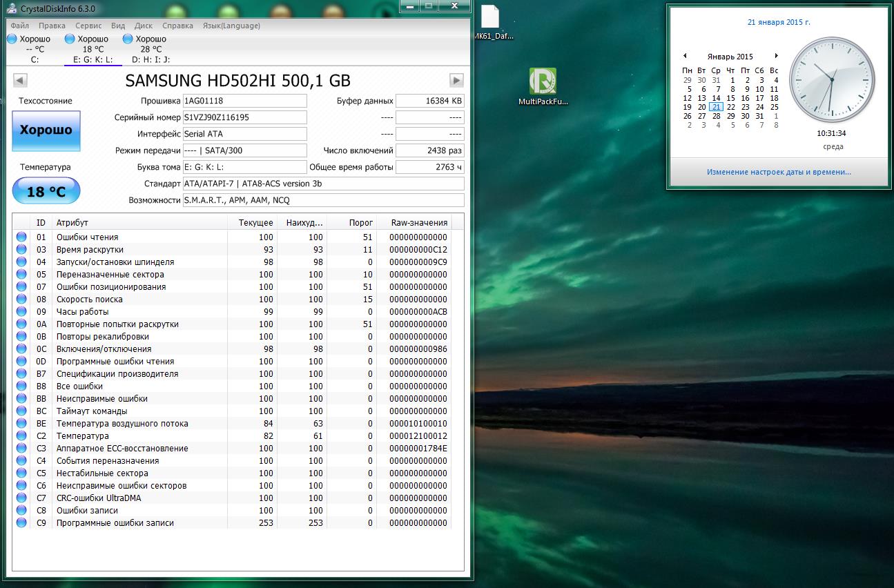The height and width of the screenshot is (588, 894).
Task: Click the Режим передачи field SATA/300
Action: pyautogui.click(x=244, y=150)
